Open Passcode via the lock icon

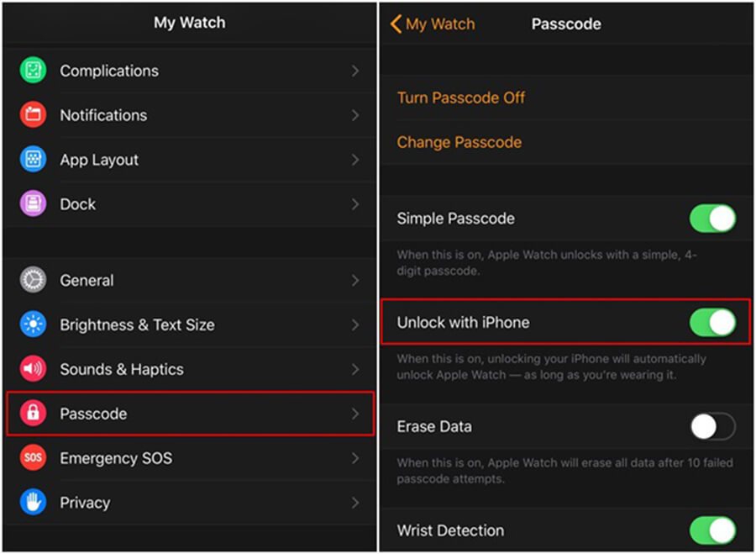click(32, 414)
